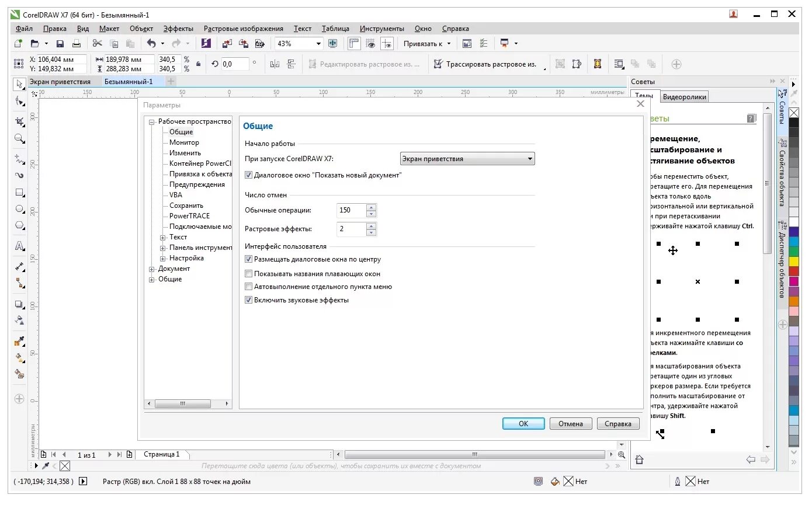
Task: Click the home icon in Советы panel
Action: (639, 460)
